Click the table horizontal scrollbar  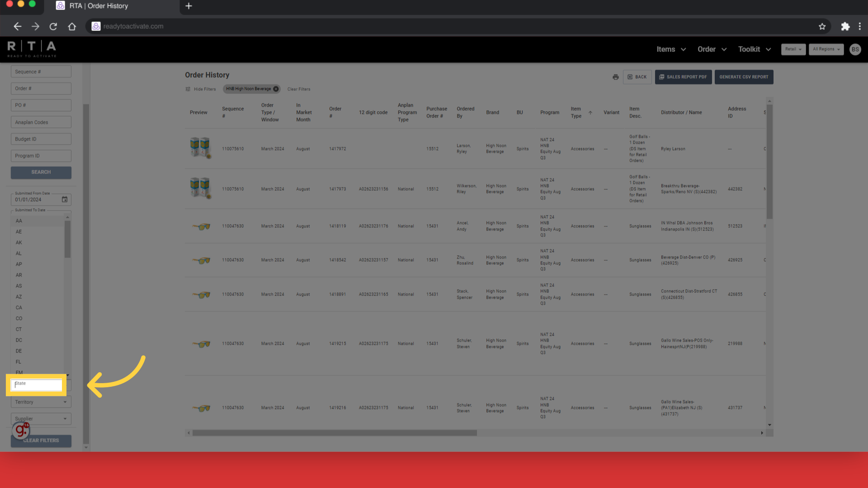click(x=335, y=433)
